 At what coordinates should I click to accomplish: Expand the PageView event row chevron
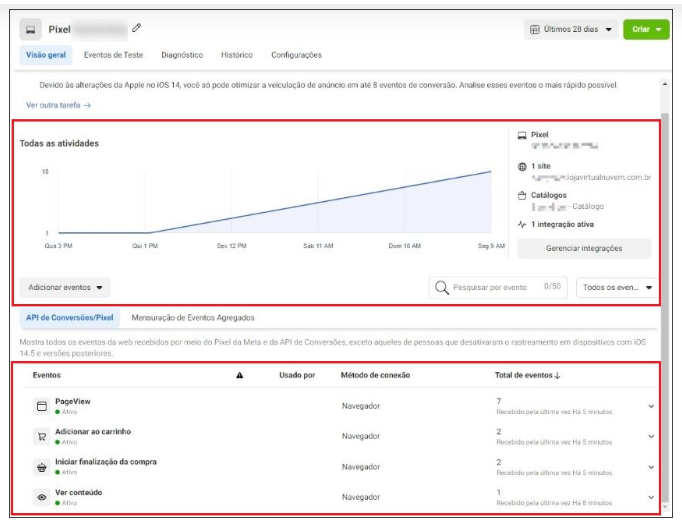click(x=651, y=406)
